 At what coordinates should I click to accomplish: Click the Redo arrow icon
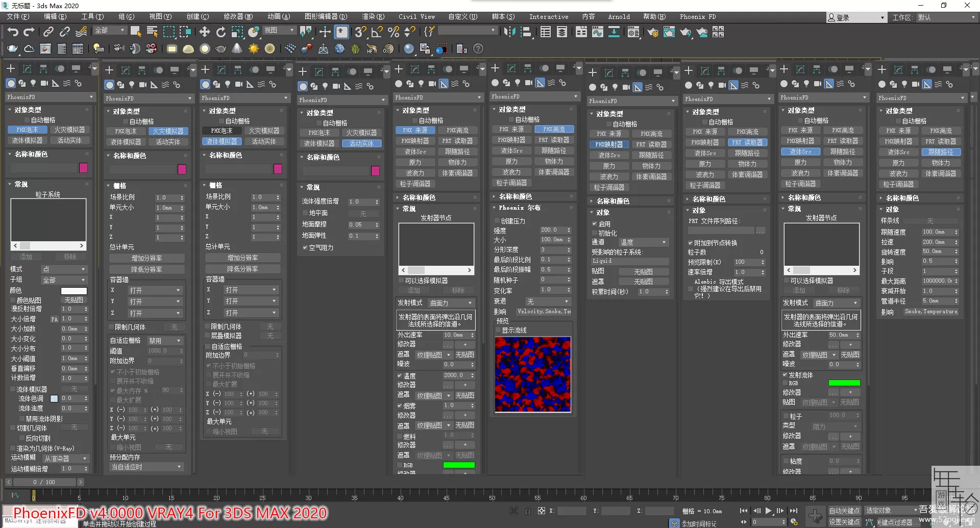(29, 32)
